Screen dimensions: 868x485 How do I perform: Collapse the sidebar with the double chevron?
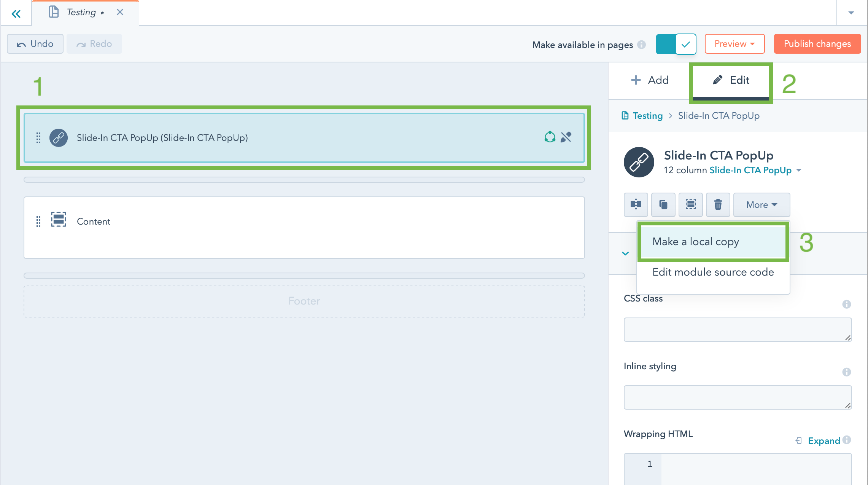tap(16, 14)
